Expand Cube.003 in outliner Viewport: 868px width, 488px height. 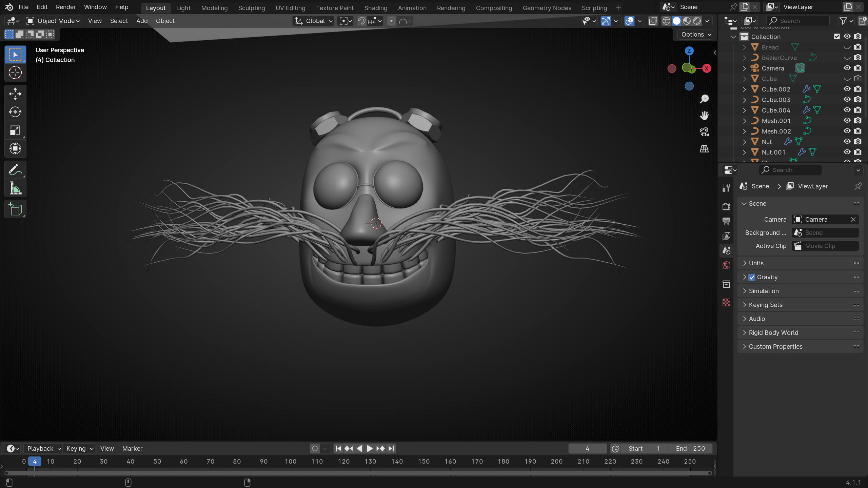click(x=745, y=100)
